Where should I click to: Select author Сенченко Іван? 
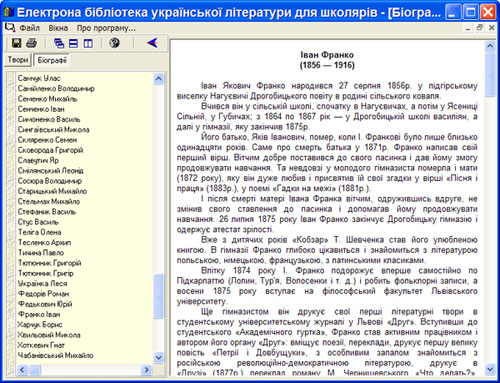[x=41, y=109]
